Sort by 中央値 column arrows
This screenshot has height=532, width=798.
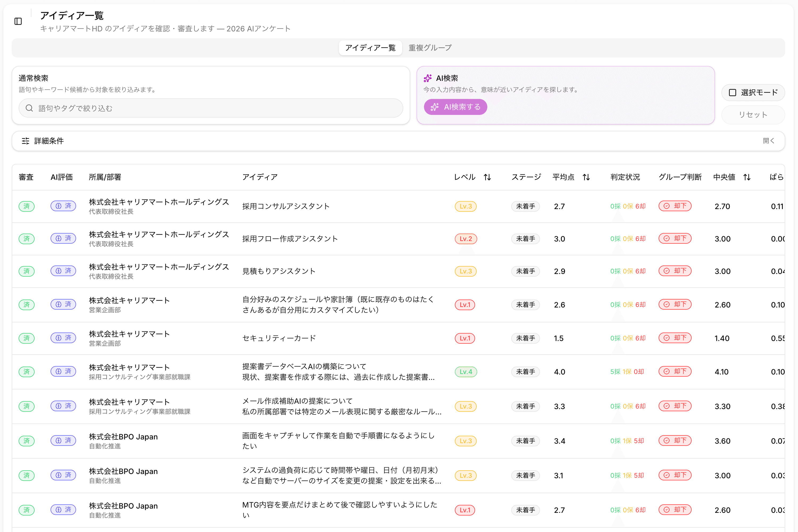tap(747, 177)
